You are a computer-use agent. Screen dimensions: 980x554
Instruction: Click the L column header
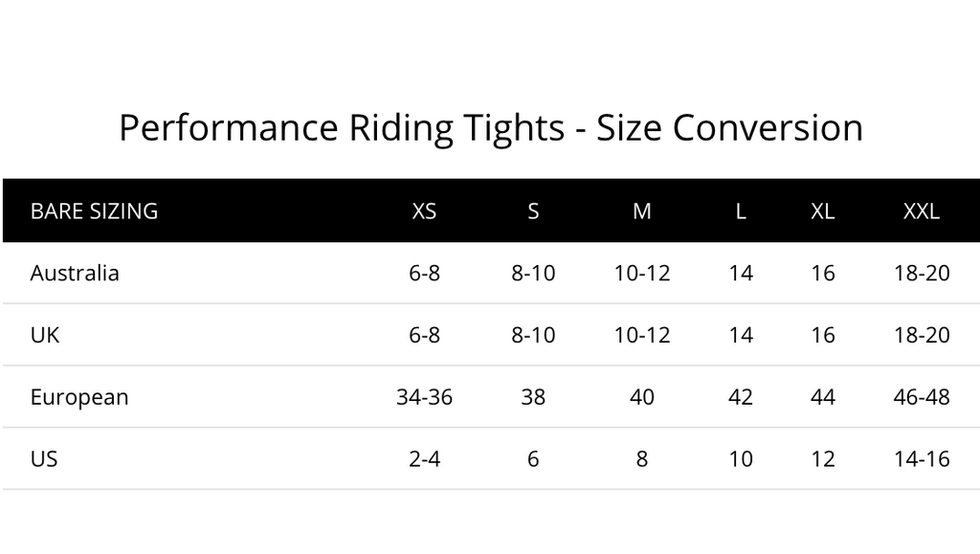[x=741, y=211]
